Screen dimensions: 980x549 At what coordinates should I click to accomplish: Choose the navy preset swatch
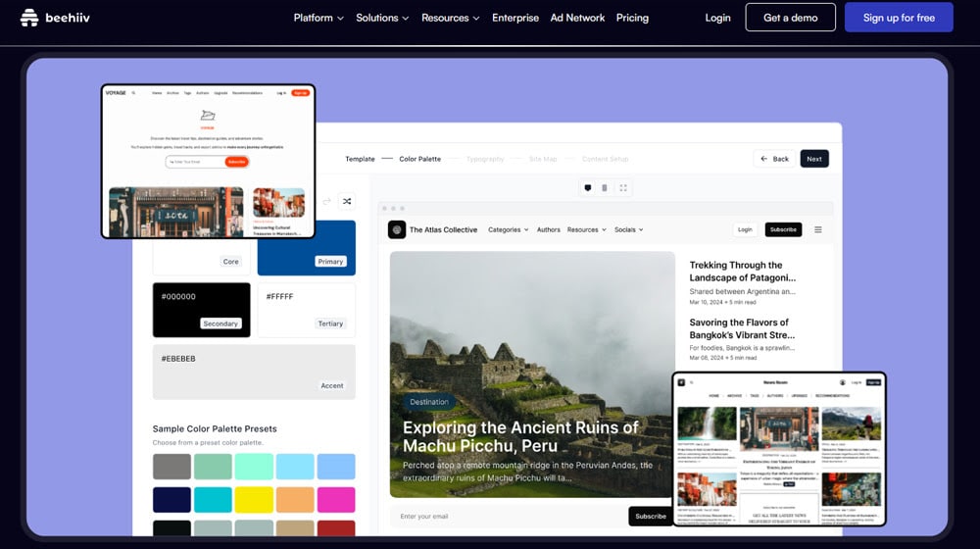click(171, 500)
